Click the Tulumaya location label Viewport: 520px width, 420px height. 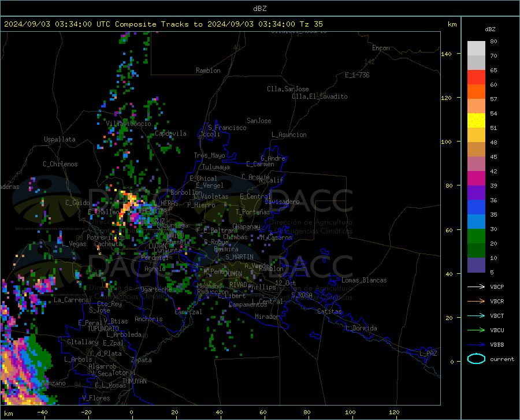[216, 167]
